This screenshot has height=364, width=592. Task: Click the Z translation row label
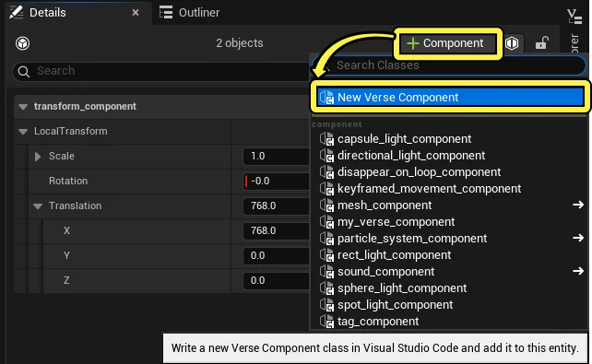(x=66, y=281)
